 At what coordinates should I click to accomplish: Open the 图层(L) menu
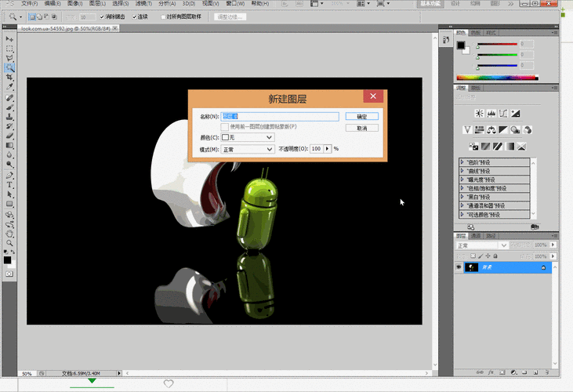[x=97, y=4]
